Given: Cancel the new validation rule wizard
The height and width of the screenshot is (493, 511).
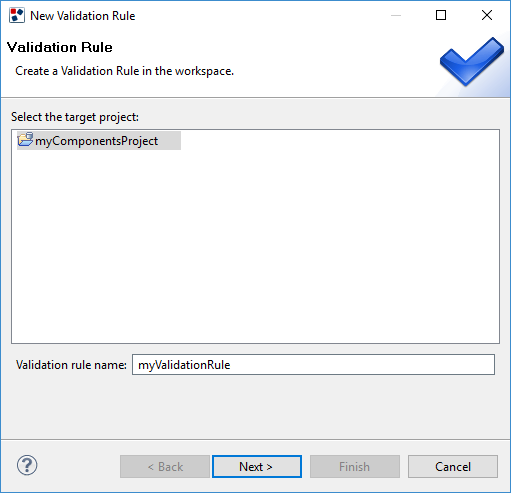Looking at the screenshot, I should [x=453, y=466].
